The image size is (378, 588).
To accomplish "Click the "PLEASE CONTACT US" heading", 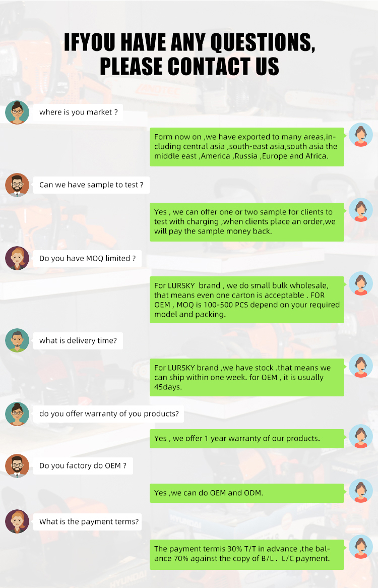I will point(189,67).
